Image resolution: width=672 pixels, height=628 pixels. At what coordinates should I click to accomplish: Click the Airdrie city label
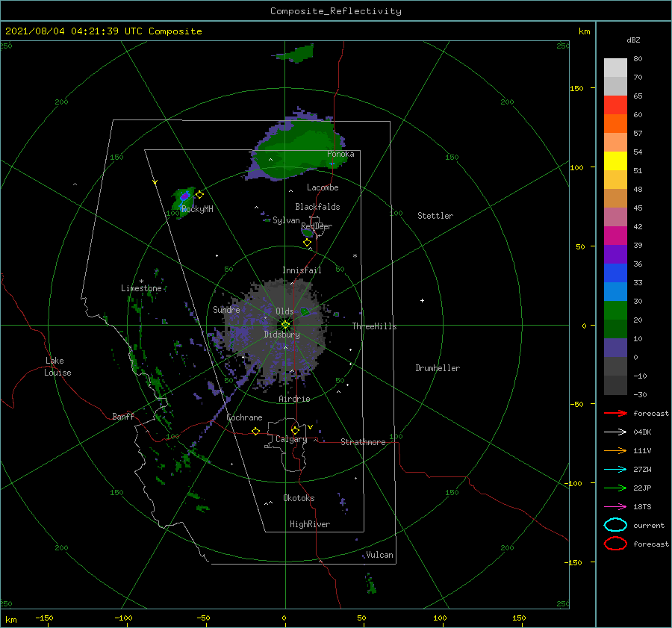click(294, 399)
